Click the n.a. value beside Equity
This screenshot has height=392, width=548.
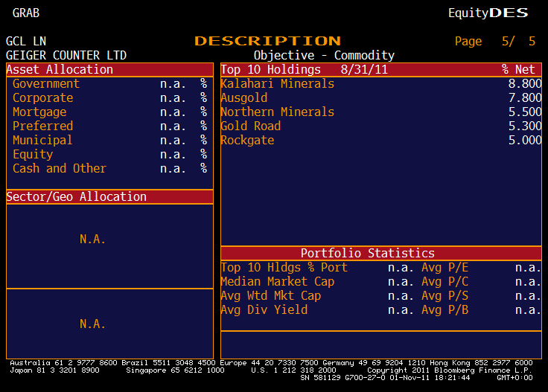pyautogui.click(x=173, y=154)
